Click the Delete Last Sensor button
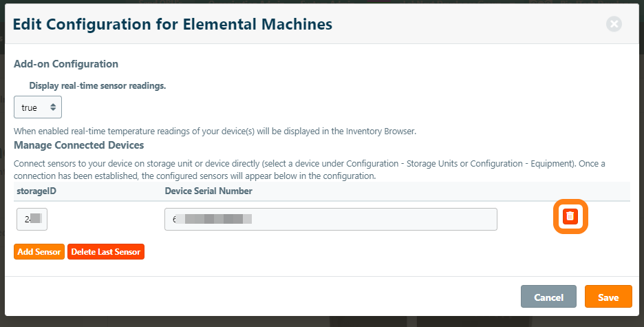This screenshot has width=644, height=327. tap(105, 252)
